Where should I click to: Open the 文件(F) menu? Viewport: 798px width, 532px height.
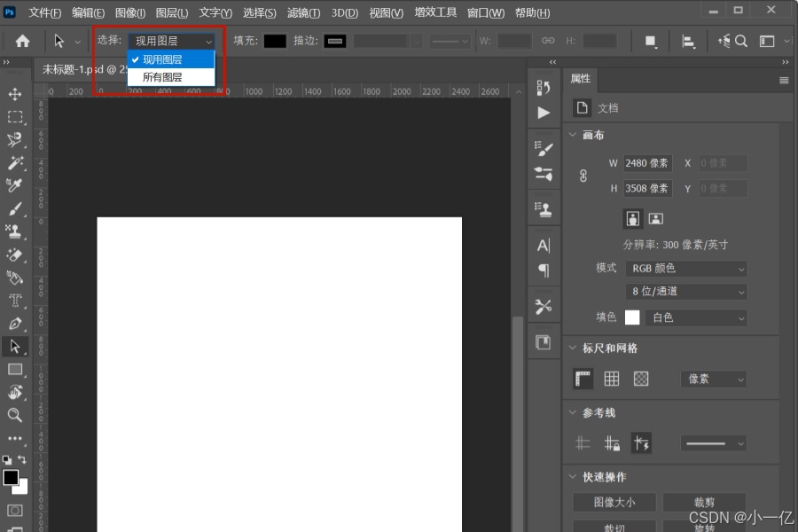pos(45,12)
